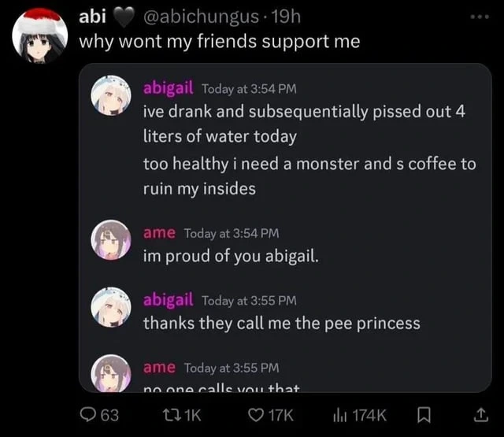Bookmark this tweet

[x=424, y=415]
